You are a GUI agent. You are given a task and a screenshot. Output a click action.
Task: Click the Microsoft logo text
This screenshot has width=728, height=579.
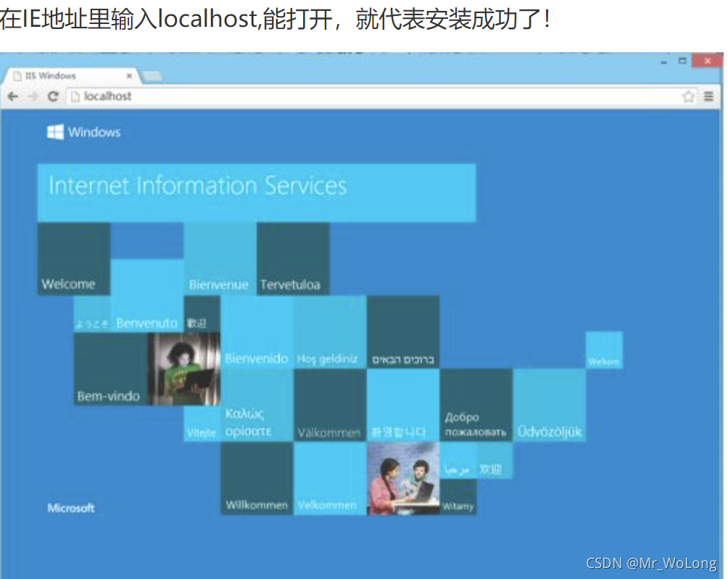pos(71,508)
